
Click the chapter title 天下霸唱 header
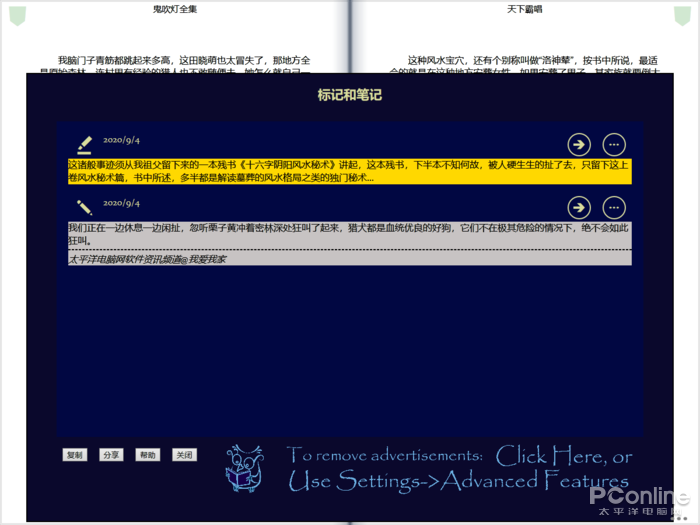point(525,9)
